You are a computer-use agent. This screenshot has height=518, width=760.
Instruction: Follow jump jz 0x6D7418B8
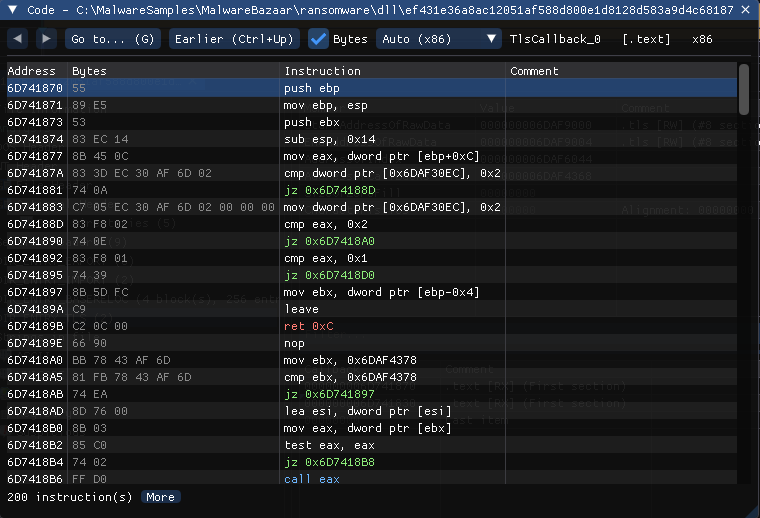pyautogui.click(x=330, y=462)
